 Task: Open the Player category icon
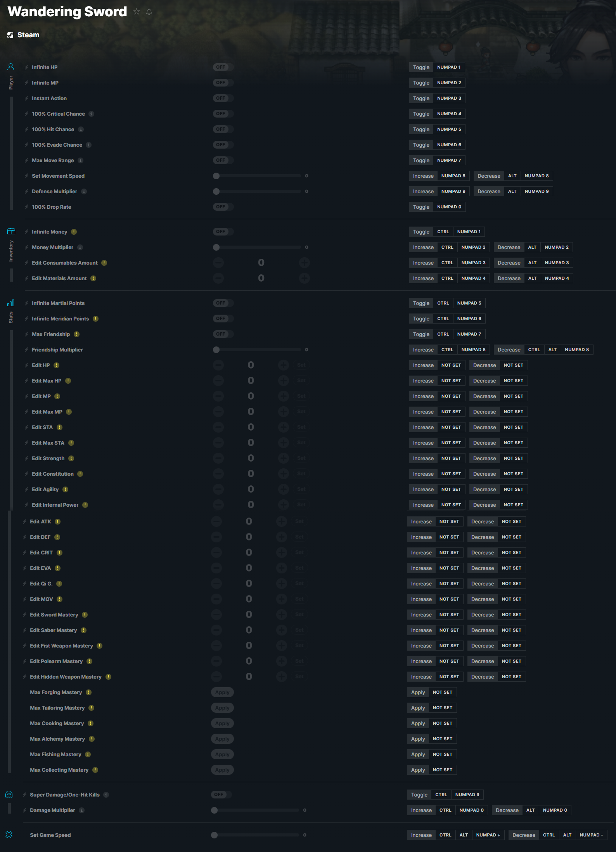[x=11, y=67]
